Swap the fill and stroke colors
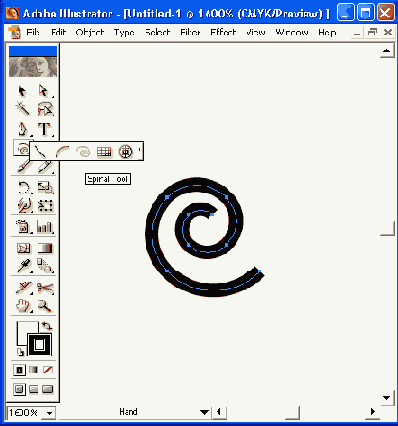Image resolution: width=398 pixels, height=426 pixels. [47, 326]
